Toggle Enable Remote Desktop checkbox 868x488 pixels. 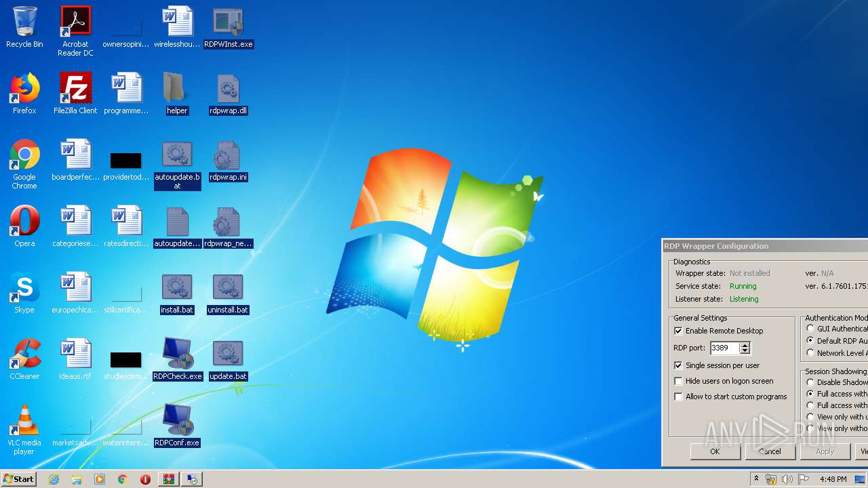point(678,331)
